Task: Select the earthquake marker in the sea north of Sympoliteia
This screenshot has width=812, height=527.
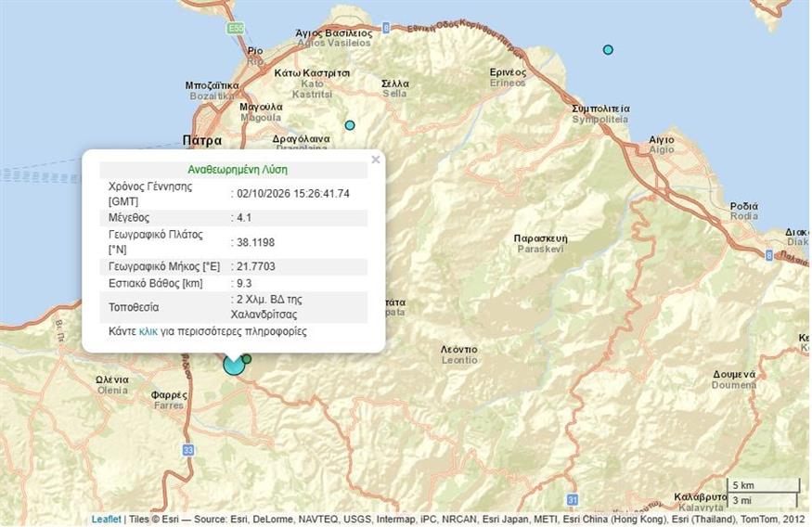Action: [608, 50]
